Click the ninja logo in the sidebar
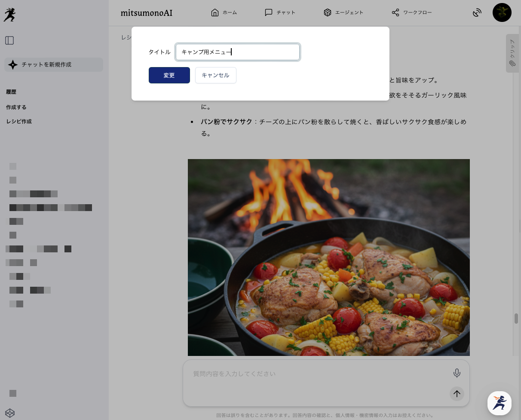 pyautogui.click(x=9, y=15)
